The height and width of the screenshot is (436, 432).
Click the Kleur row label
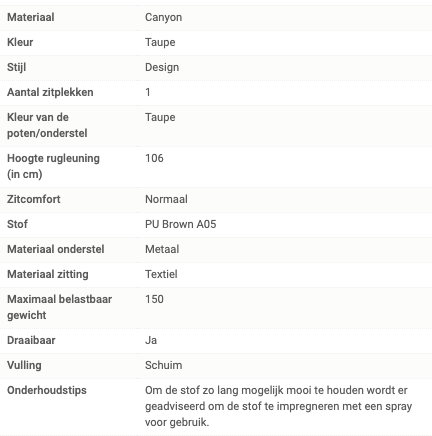pos(20,42)
